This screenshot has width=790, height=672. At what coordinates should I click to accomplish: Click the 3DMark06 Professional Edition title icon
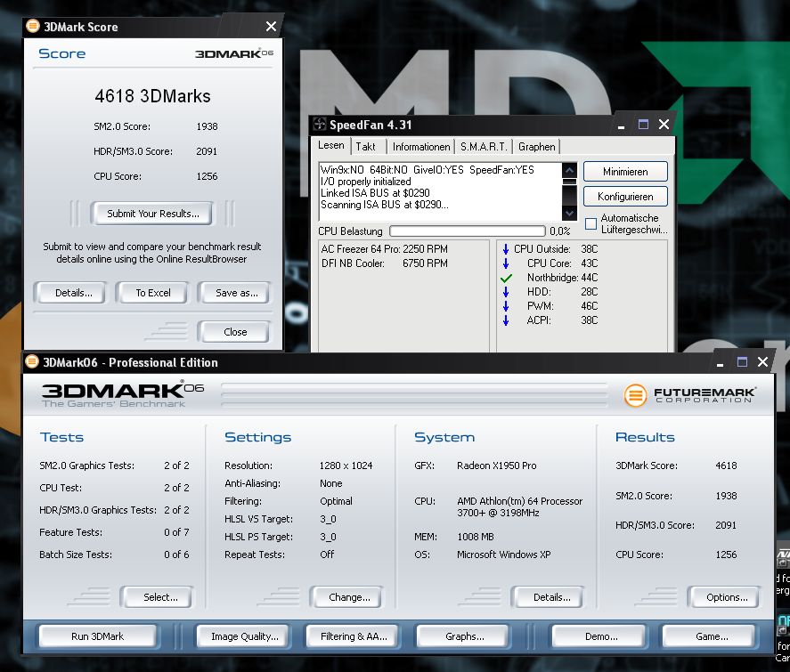32,361
